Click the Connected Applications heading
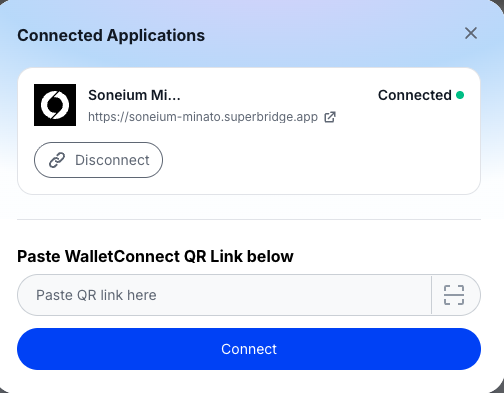Image resolution: width=504 pixels, height=393 pixels. (x=111, y=35)
